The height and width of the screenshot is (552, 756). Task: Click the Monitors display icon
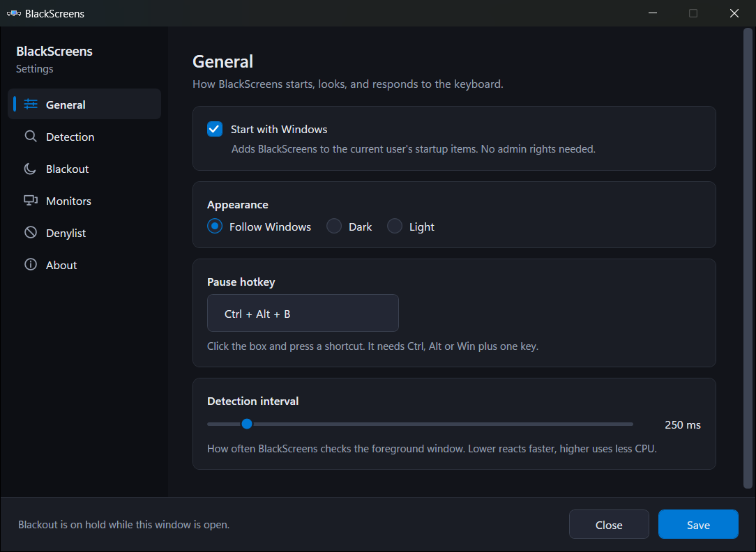click(31, 200)
